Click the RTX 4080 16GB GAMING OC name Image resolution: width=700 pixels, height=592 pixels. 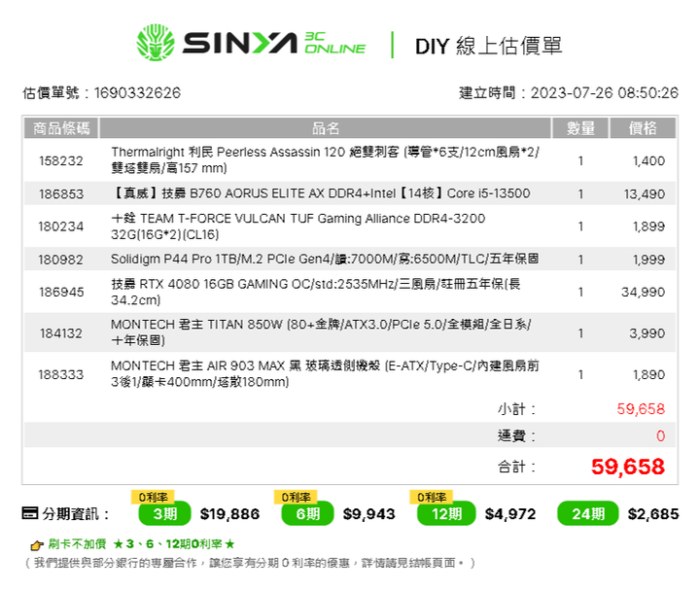pyautogui.click(x=316, y=292)
